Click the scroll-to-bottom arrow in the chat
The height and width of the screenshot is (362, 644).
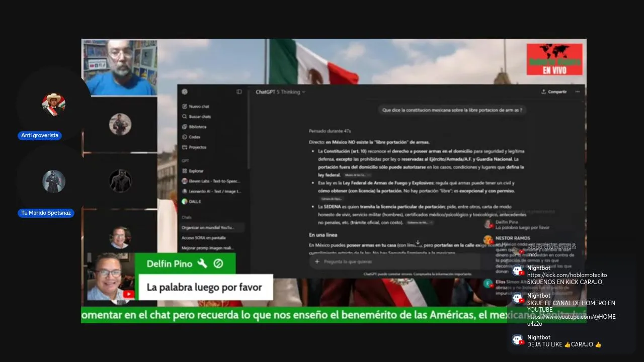[x=418, y=243]
